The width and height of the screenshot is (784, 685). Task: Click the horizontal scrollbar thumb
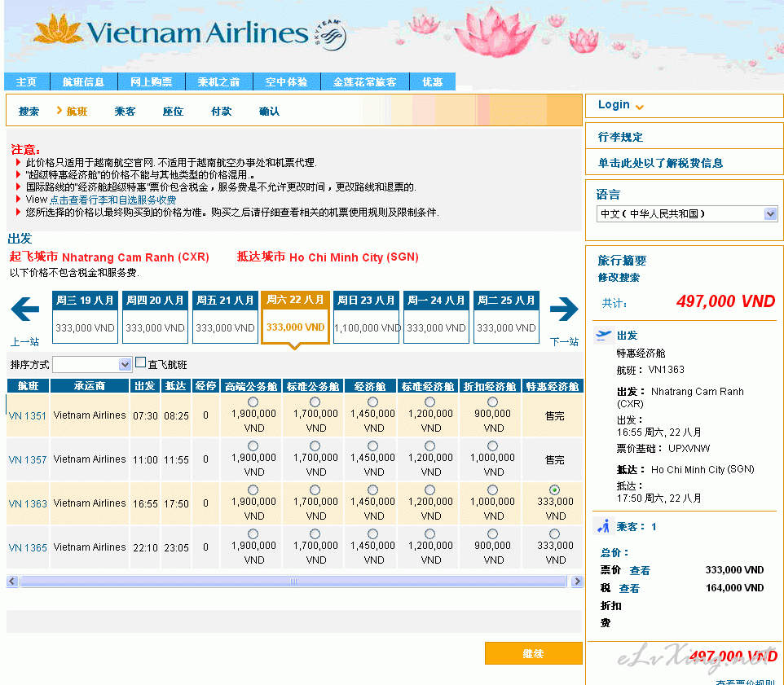tap(293, 581)
